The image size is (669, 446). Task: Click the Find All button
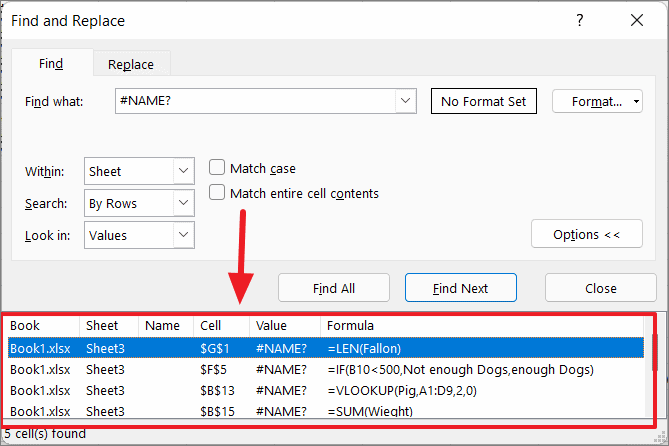coord(334,288)
